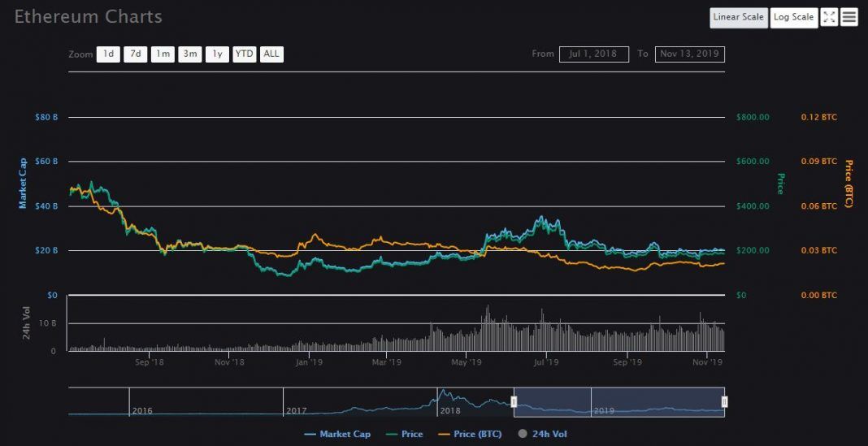Click the May '19 date label
868x446 pixels.
[467, 362]
